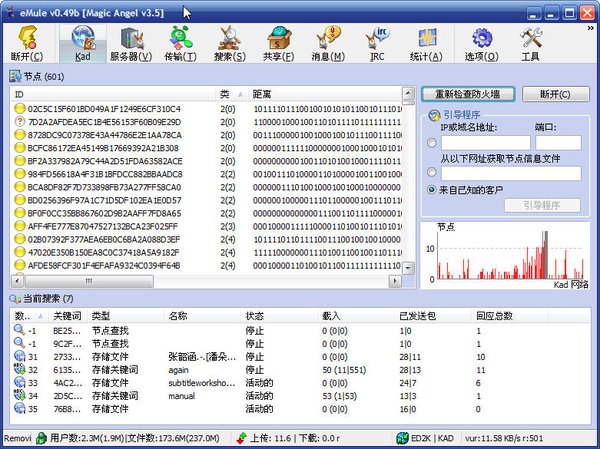Click the icon of search row 35
600x449 pixels.
(19, 408)
